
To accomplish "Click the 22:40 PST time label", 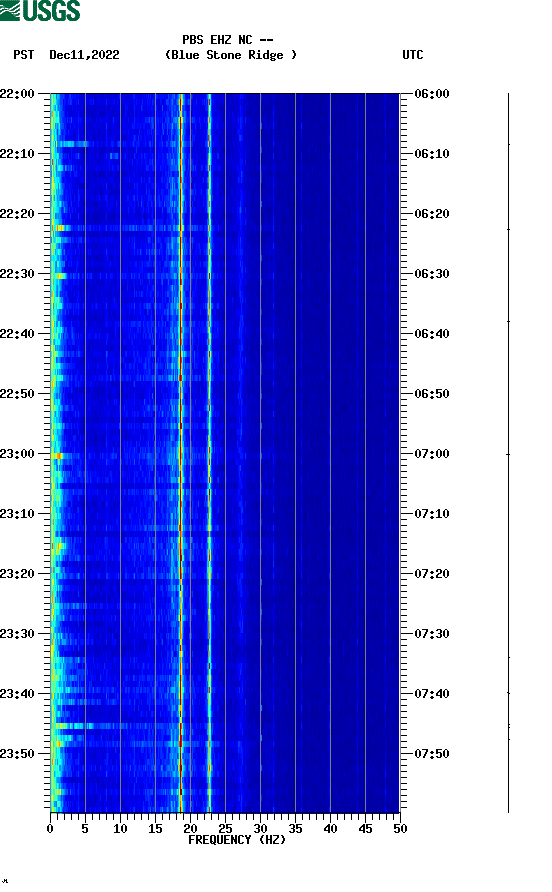I will pyautogui.click(x=17, y=334).
